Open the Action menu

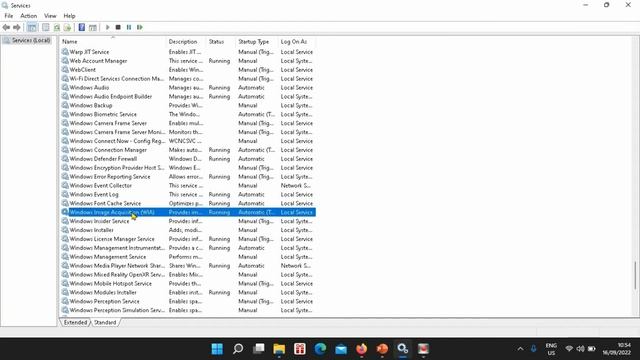(29, 16)
